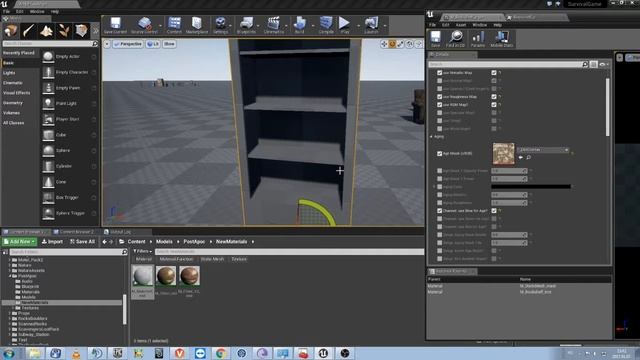Toggle use Metallic Map value checkbox
640x360 pixels.
(494, 73)
